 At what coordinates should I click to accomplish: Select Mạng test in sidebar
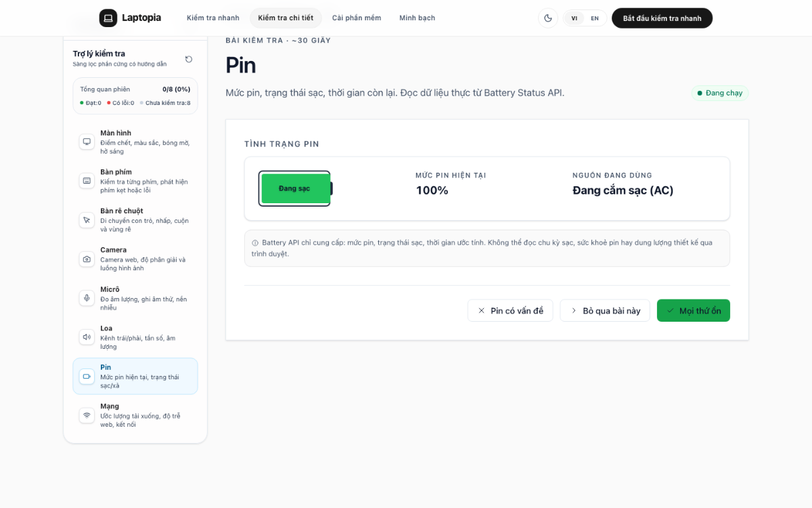coord(135,415)
